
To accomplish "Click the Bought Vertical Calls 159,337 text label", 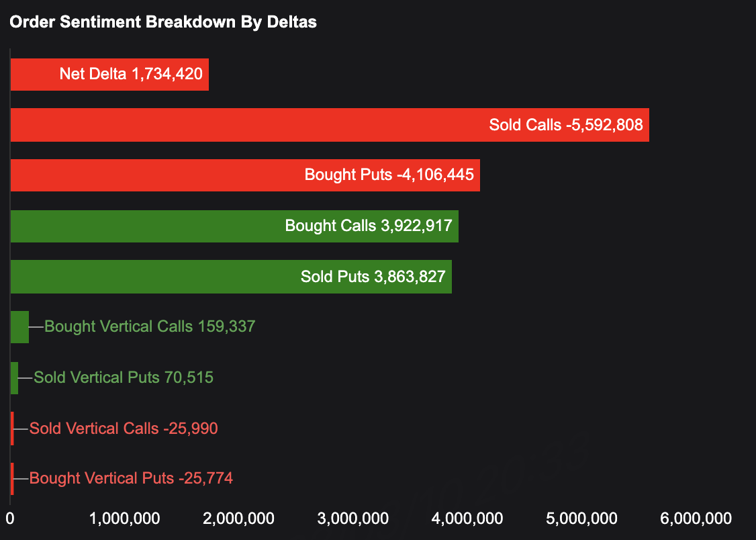I will 150,327.
